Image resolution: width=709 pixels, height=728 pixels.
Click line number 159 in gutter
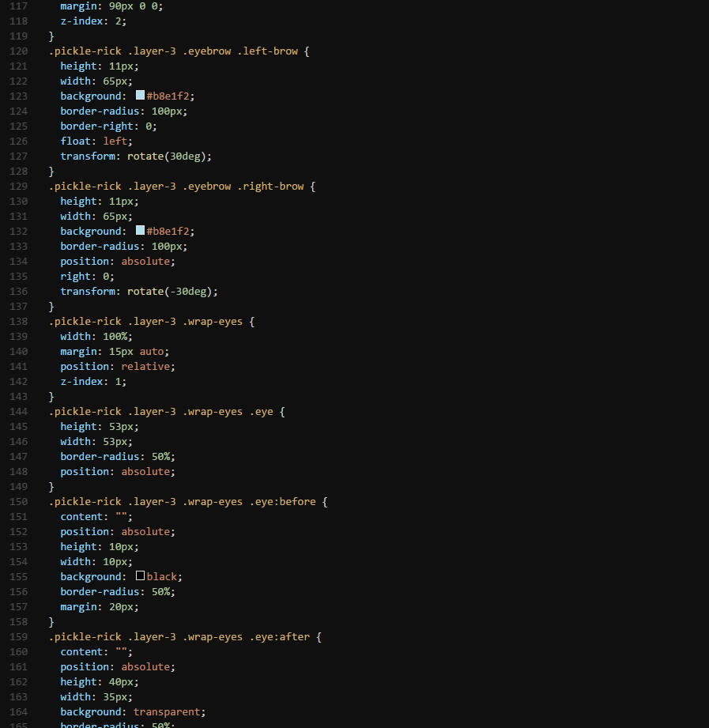pyautogui.click(x=18, y=636)
